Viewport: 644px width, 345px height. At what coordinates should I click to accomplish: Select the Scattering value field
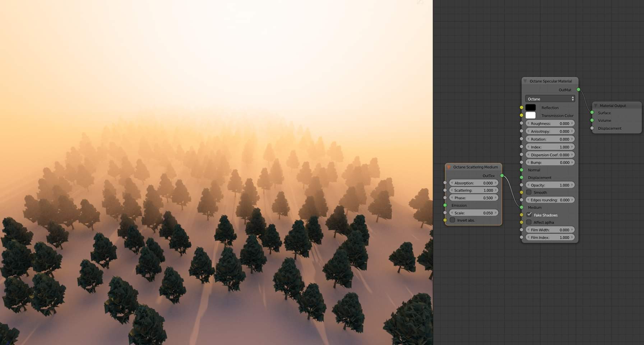coord(474,190)
